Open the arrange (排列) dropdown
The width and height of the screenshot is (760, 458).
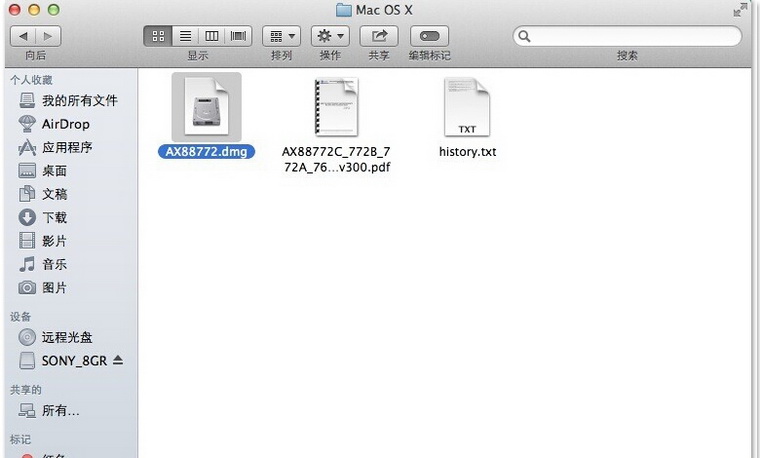[x=281, y=36]
